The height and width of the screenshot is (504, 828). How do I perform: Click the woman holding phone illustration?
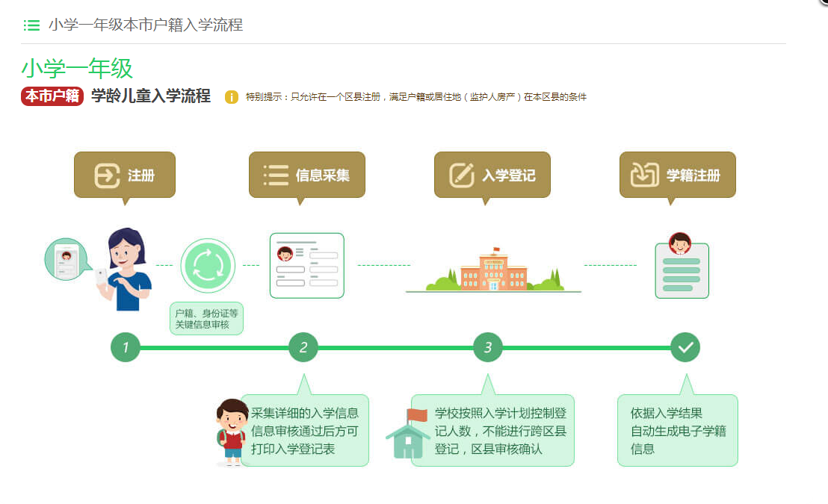pyautogui.click(x=127, y=269)
